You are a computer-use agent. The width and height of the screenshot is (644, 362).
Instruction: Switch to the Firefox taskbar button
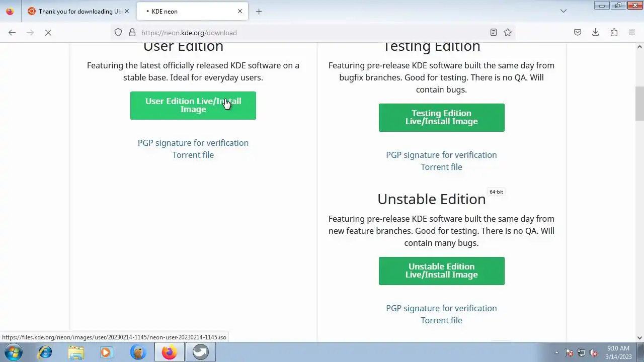click(169, 352)
